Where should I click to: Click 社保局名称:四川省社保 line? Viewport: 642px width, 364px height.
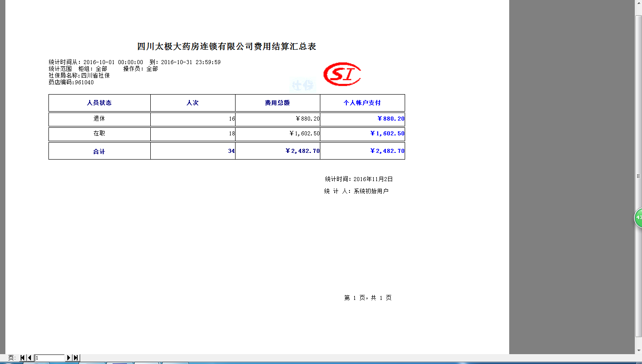pyautogui.click(x=79, y=75)
